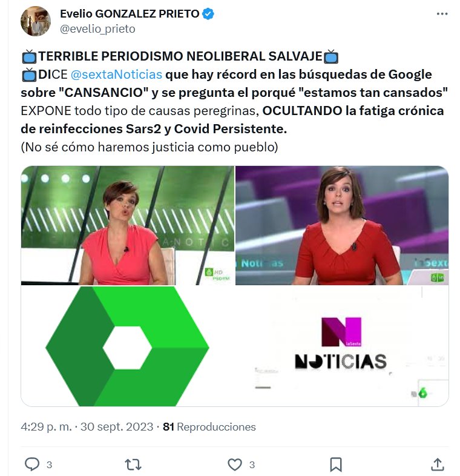
Task: Click the TERRIBLE PERIODISMO NEOLIBERAL SALVAJE text
Action: 180,56
